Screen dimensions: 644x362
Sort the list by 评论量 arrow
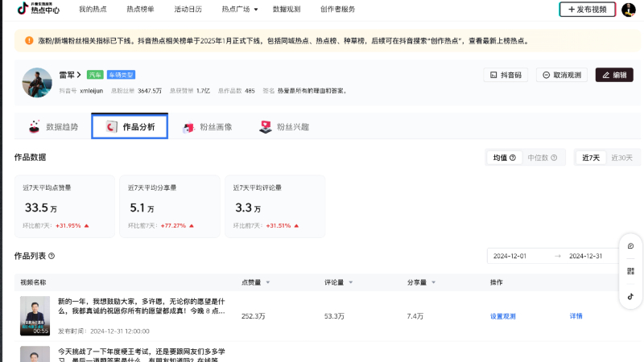click(x=351, y=282)
